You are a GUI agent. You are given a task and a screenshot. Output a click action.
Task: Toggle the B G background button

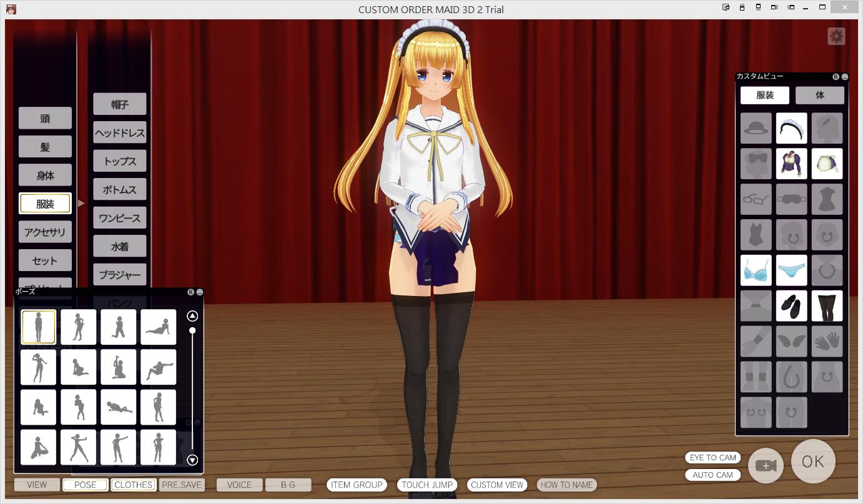(288, 485)
